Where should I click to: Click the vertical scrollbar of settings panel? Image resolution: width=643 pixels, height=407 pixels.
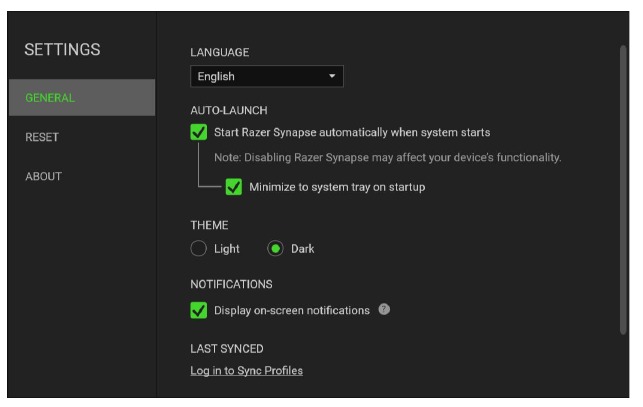point(623,190)
